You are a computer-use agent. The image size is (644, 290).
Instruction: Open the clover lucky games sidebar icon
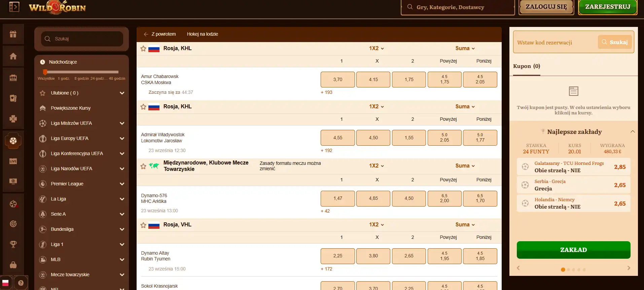tap(13, 119)
